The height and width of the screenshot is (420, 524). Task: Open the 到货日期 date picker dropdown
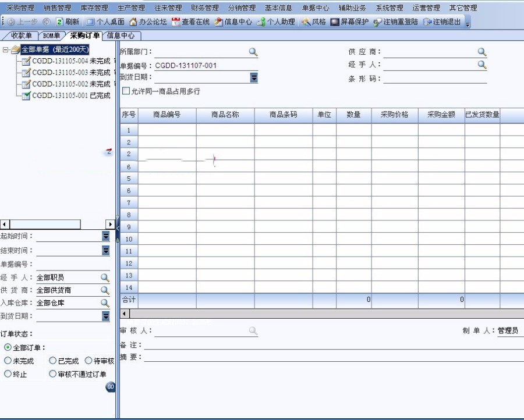pos(253,77)
